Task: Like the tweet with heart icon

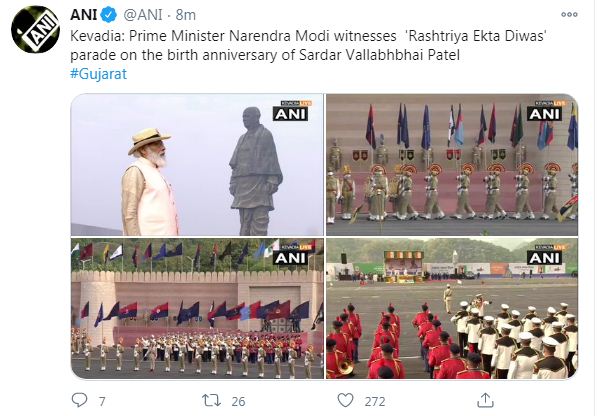Action: point(345,400)
